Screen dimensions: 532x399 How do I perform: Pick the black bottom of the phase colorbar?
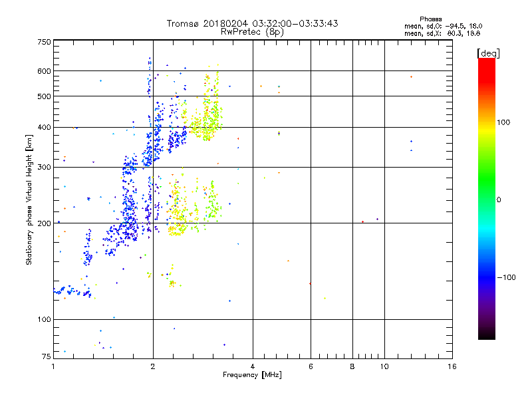click(487, 335)
